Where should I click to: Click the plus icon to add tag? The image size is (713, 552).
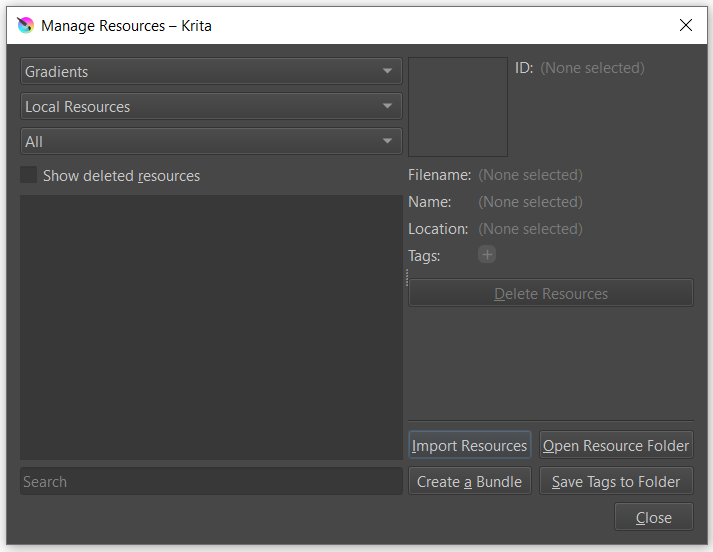tap(487, 255)
